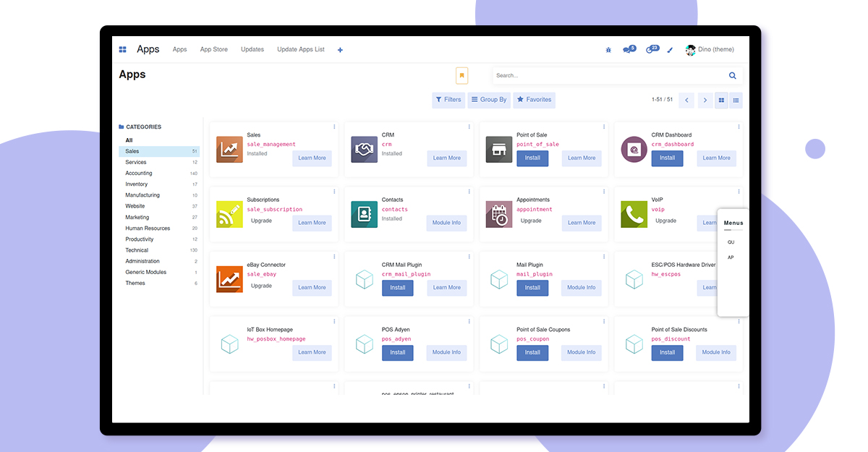Install the CRM Mail Plugin
868x452 pixels.
(398, 287)
